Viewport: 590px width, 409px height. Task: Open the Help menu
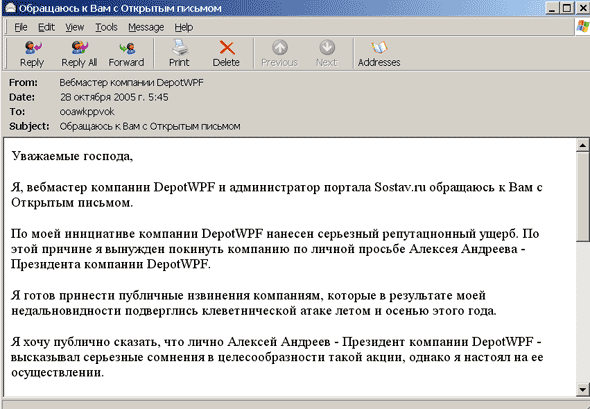coord(184,27)
